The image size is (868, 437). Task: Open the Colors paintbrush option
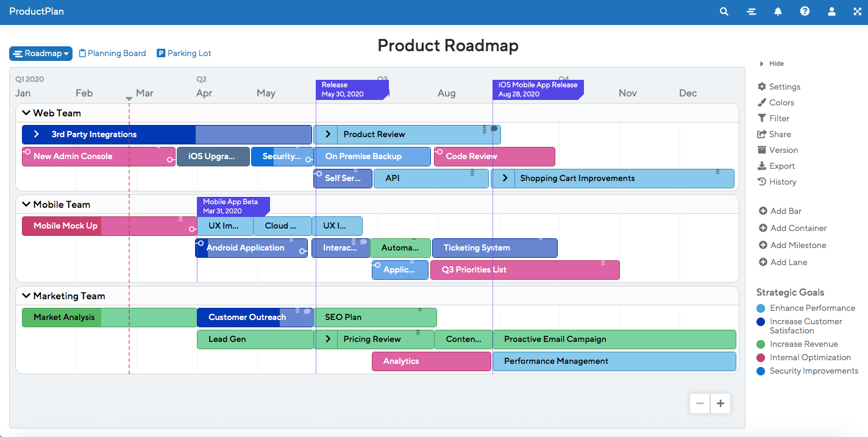776,102
